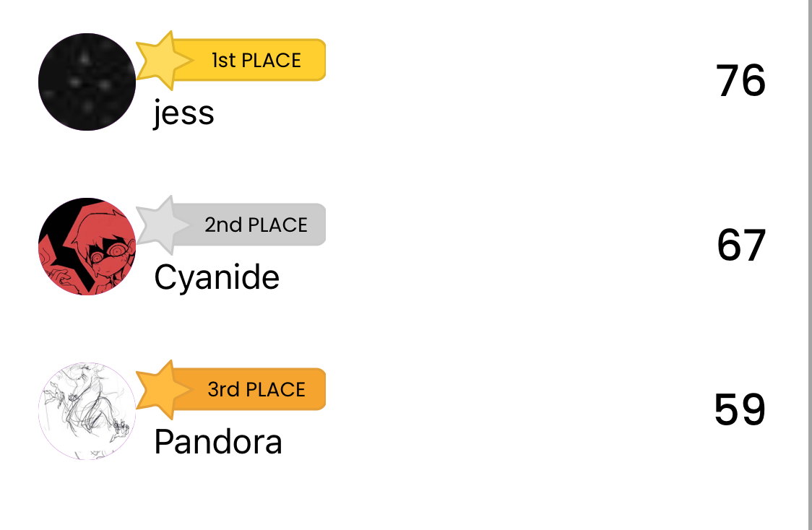This screenshot has width=812, height=530.
Task: Select the 2nd PLACE badge label
Action: (256, 225)
